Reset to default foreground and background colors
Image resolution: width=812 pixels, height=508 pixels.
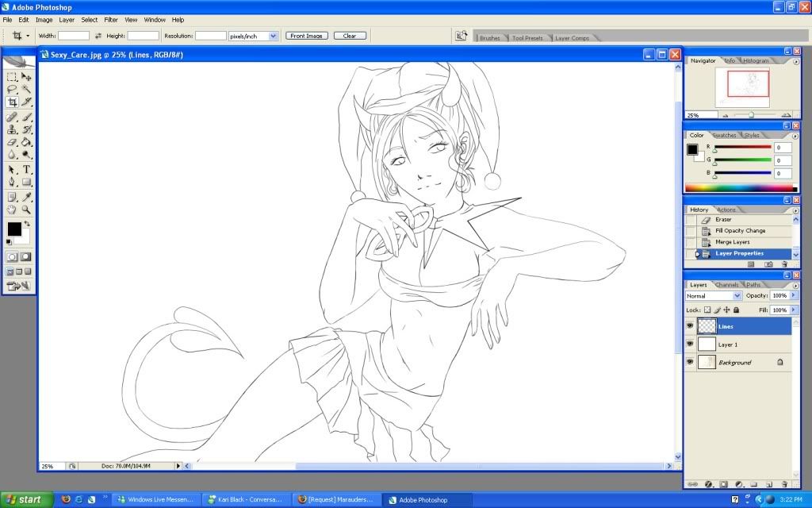coord(9,242)
